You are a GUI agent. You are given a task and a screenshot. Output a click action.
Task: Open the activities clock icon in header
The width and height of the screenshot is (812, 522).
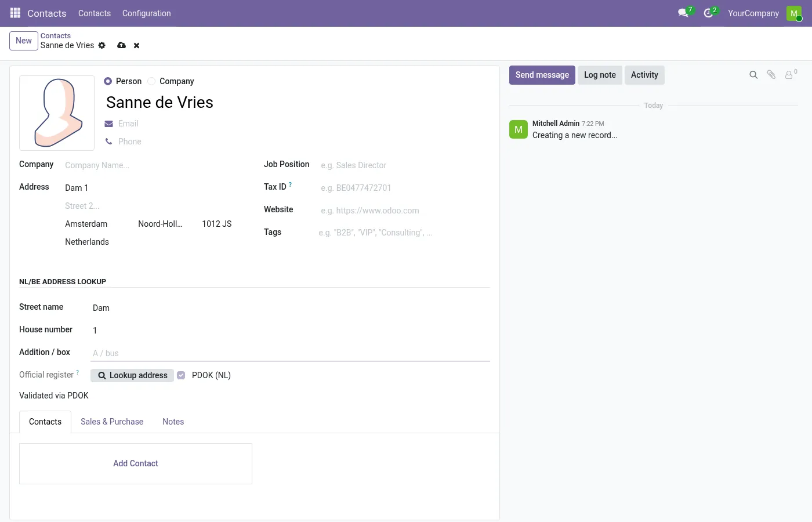click(708, 13)
